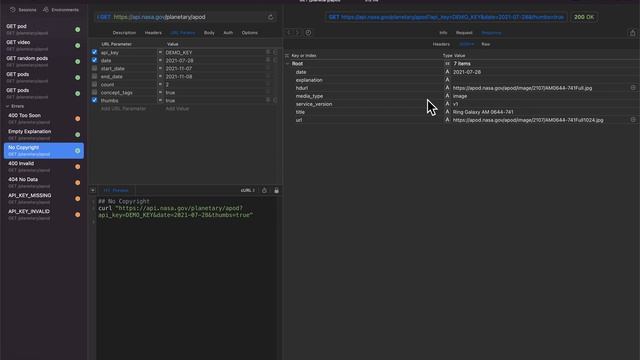Select the API_KEY_INVALID request
Viewport: 640px width, 360px height.
click(43, 214)
